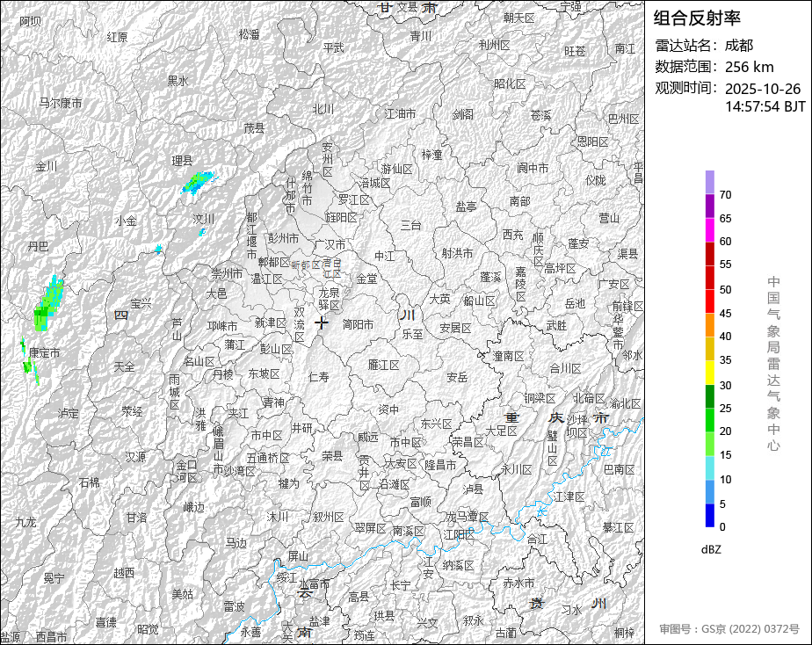Click the 剑阁 map label
Viewport: 812px width, 645px height.
(463, 114)
